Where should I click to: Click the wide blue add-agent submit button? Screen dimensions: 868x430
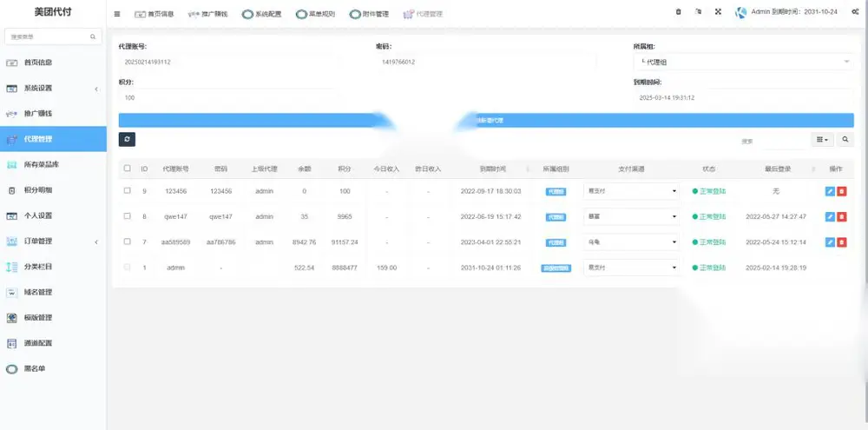[x=486, y=120]
